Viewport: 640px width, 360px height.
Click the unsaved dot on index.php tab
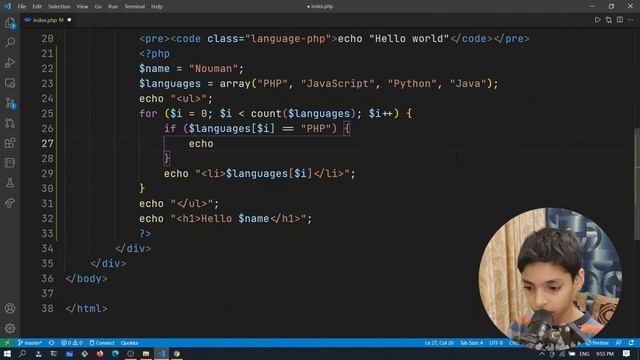(69, 20)
